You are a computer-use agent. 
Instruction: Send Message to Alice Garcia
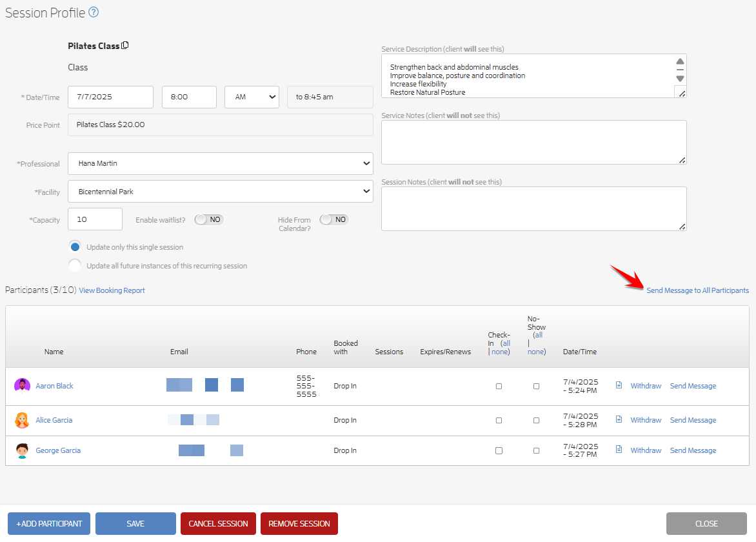point(693,420)
